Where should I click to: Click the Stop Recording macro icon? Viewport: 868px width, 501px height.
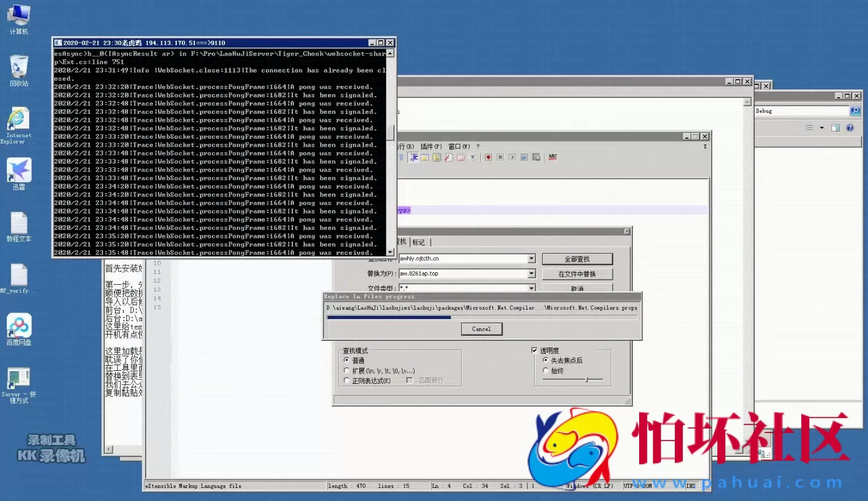(x=500, y=157)
